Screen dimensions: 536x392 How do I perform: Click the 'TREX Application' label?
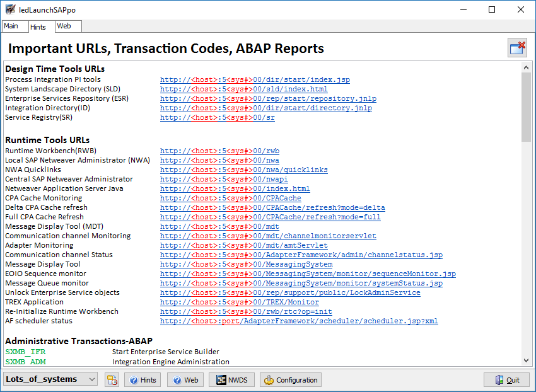point(34,302)
